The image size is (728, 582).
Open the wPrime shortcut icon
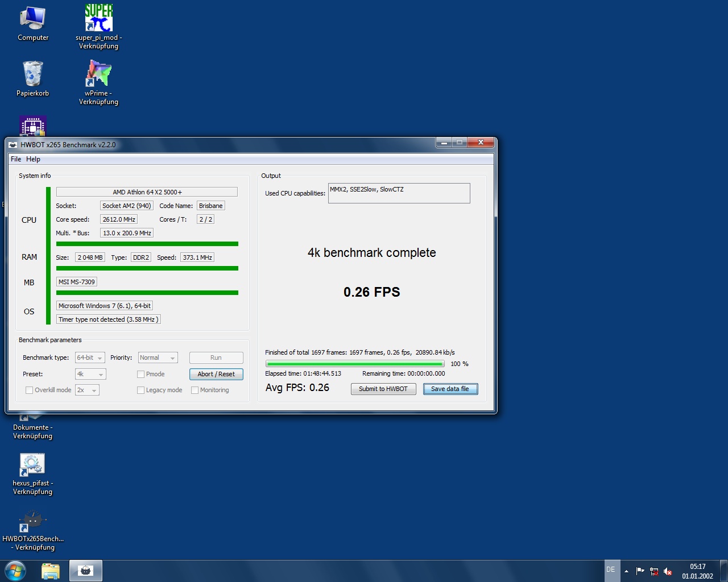coord(98,82)
